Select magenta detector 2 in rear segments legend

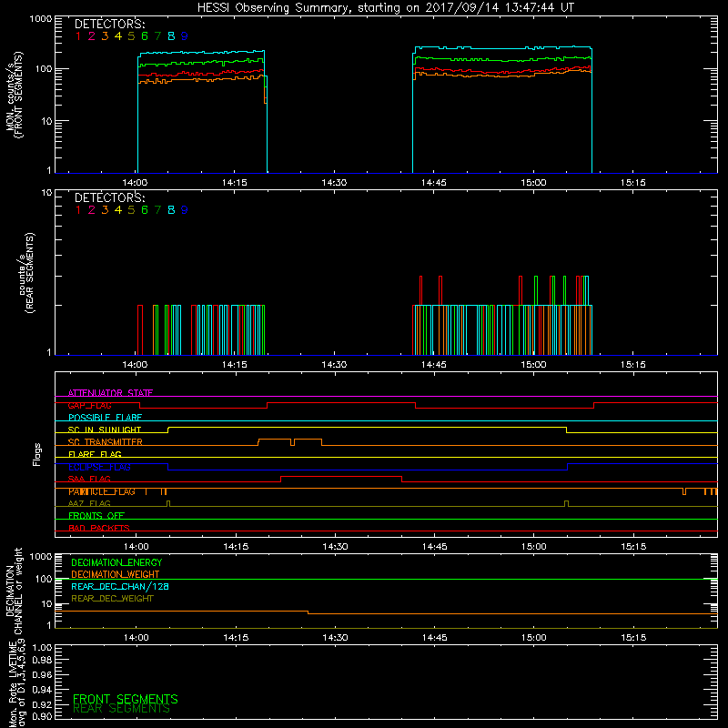(x=92, y=210)
